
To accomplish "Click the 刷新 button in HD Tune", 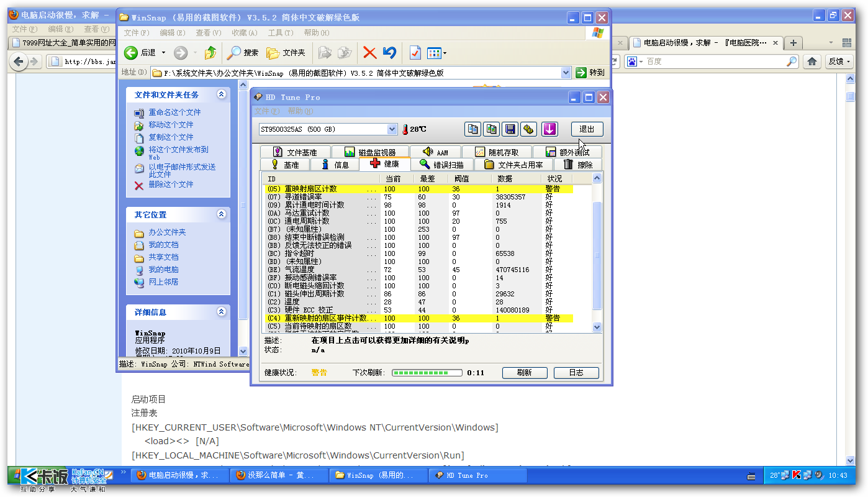I will coord(524,373).
